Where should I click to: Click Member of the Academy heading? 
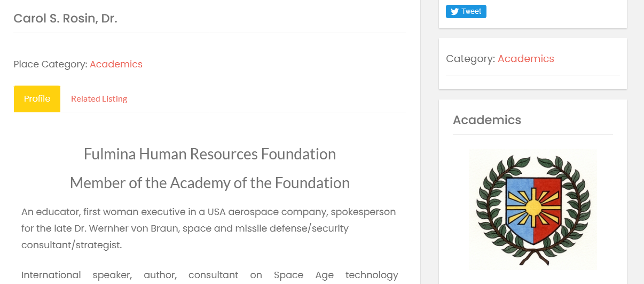[210, 183]
